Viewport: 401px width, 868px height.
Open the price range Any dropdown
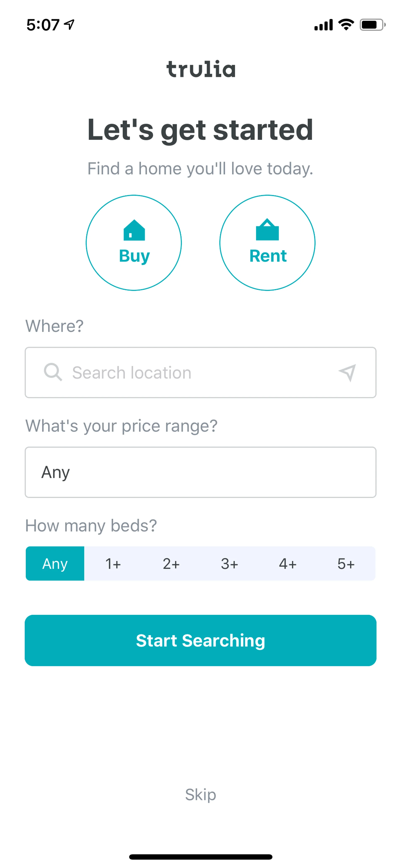[200, 472]
